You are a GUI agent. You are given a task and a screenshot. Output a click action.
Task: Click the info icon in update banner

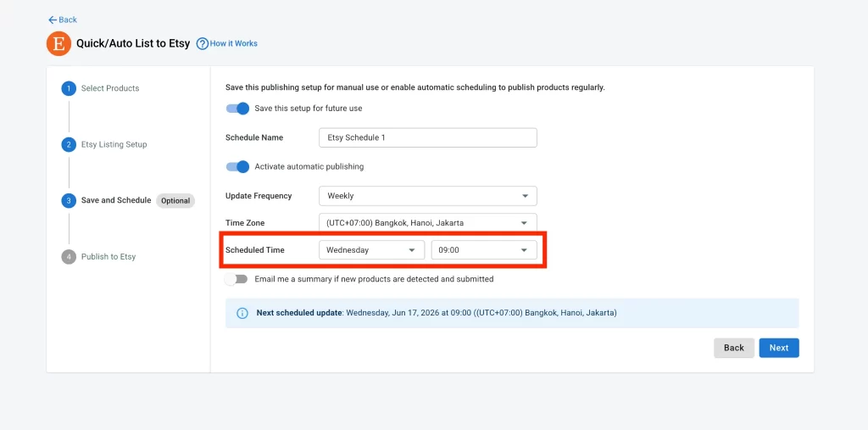click(x=242, y=313)
